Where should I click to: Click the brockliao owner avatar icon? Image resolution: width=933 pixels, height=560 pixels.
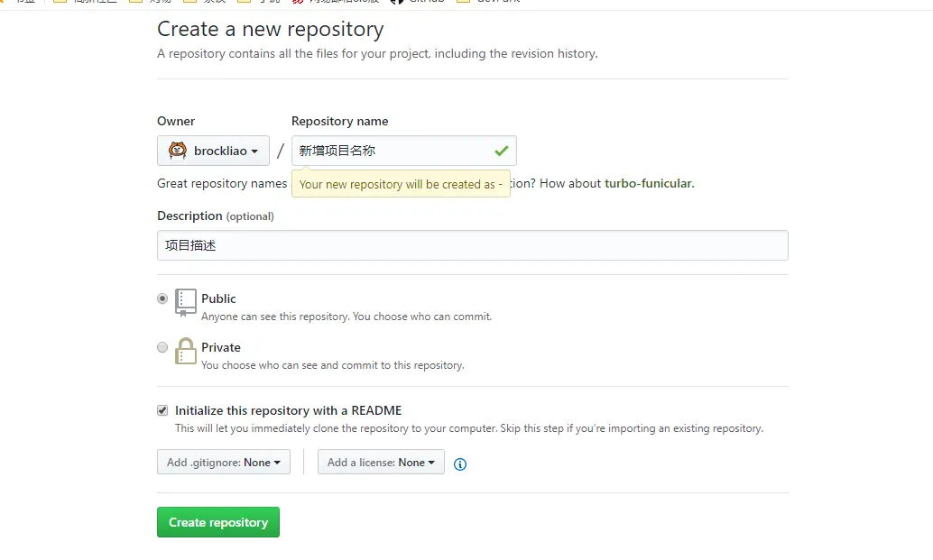coord(178,151)
